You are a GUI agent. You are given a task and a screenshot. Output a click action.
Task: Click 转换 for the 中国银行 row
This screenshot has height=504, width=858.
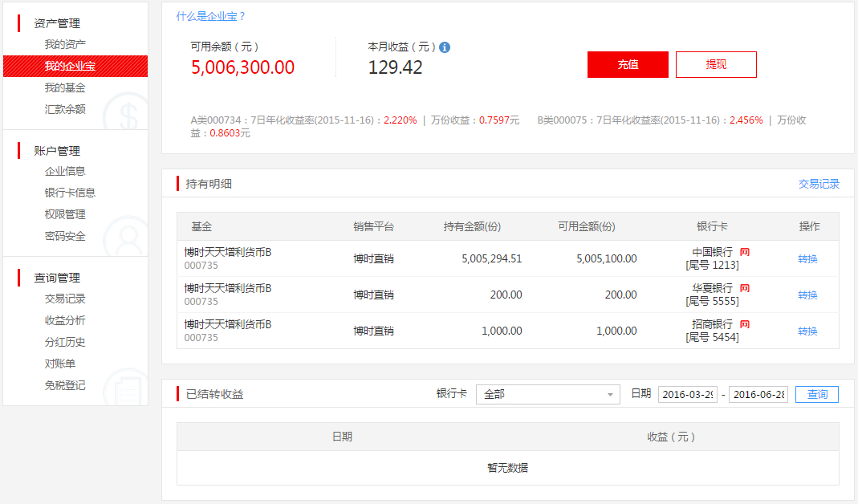point(807,259)
